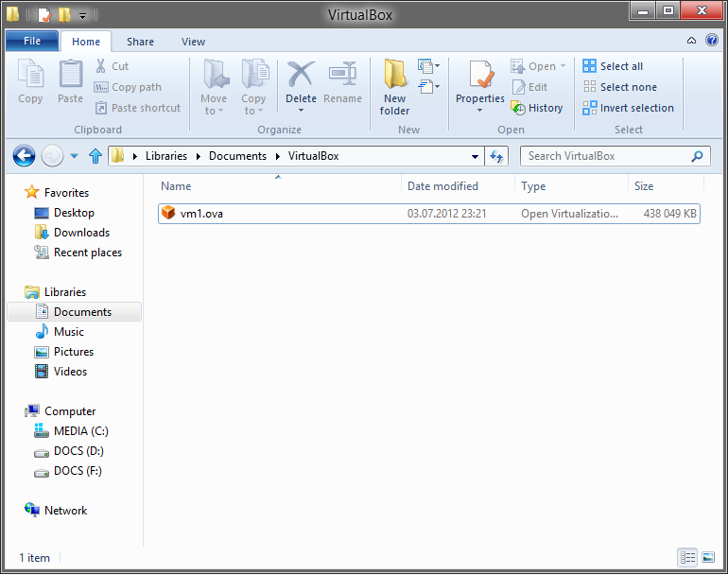
Task: Open Recent places in sidebar
Action: [78, 253]
